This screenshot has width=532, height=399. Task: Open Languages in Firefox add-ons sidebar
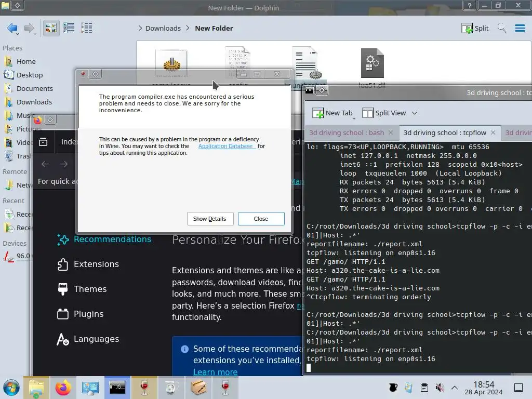(88, 339)
